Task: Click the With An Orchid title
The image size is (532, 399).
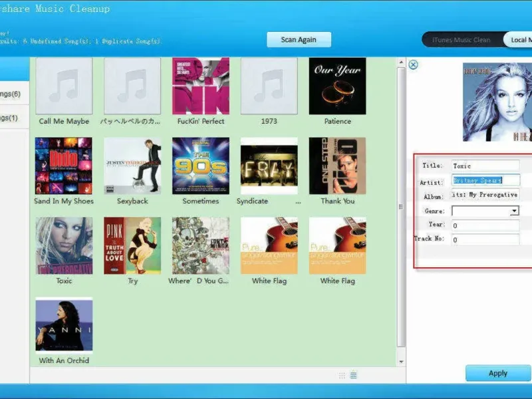Action: pos(64,360)
